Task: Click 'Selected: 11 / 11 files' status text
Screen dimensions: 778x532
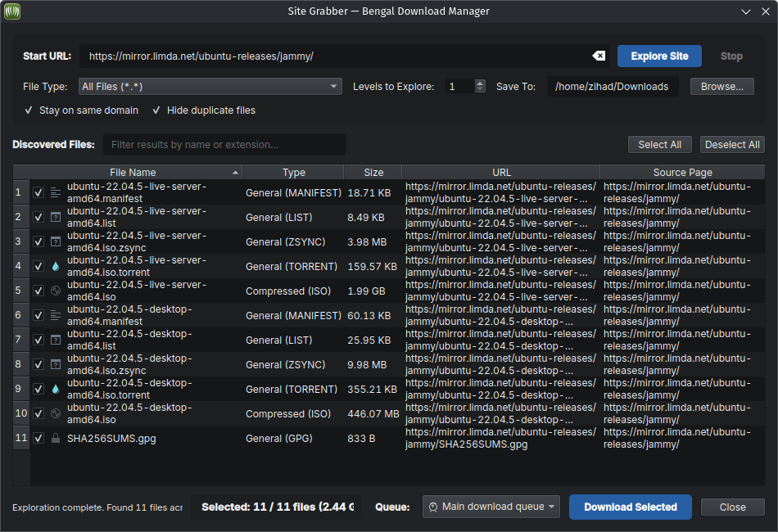Action: [x=278, y=507]
